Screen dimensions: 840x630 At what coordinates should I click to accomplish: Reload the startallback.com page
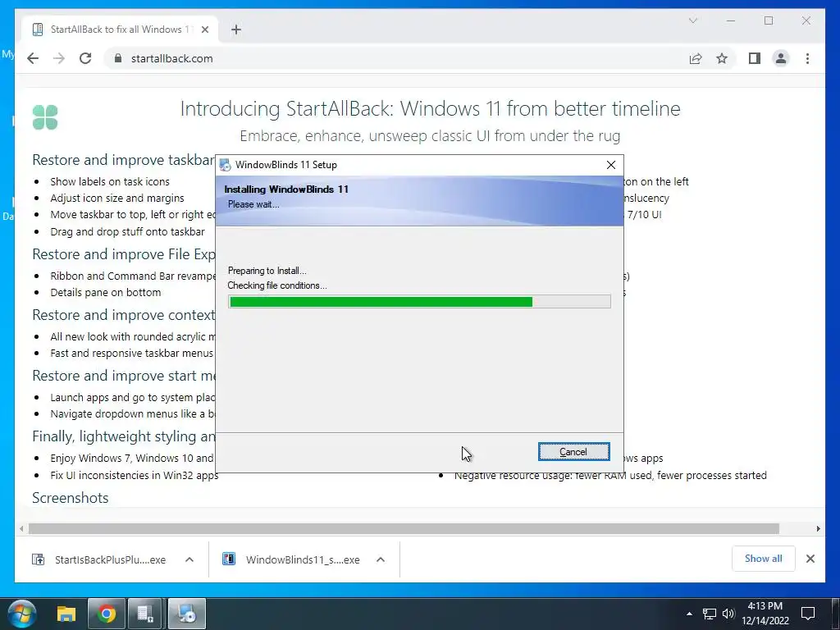tap(85, 58)
